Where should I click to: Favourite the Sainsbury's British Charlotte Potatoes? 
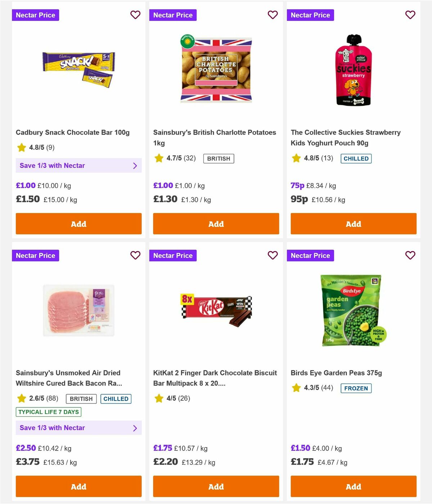[x=273, y=15]
